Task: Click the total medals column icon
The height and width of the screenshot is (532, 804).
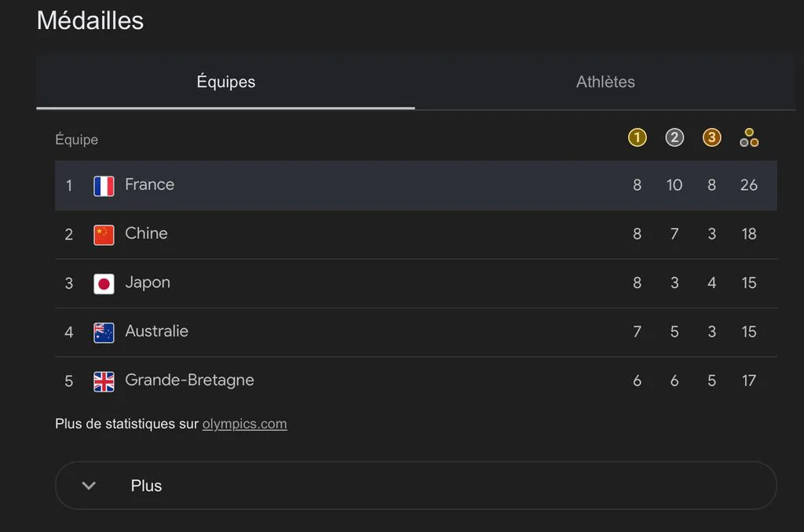Action: point(749,137)
